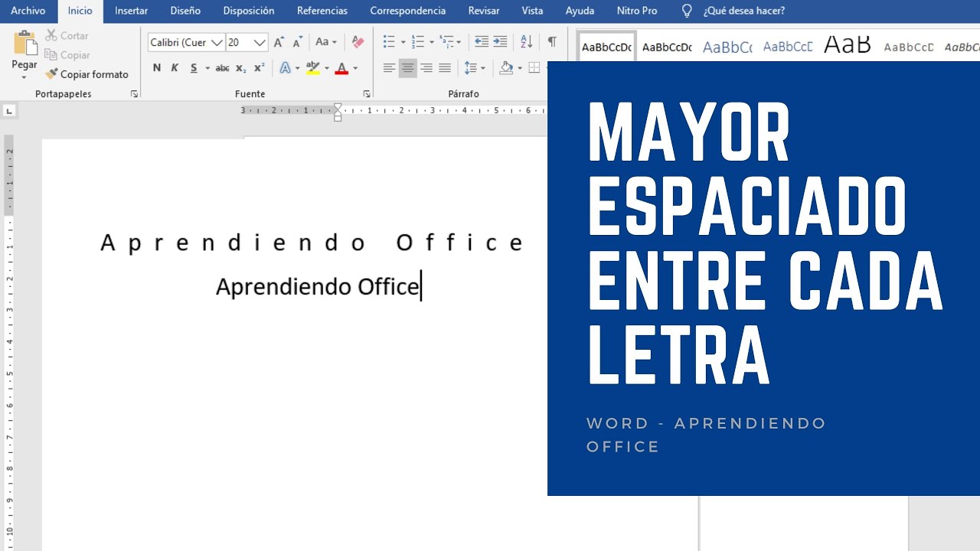Viewport: 980px width, 551px height.
Task: Switch to the Diseño tab
Action: coord(185,11)
